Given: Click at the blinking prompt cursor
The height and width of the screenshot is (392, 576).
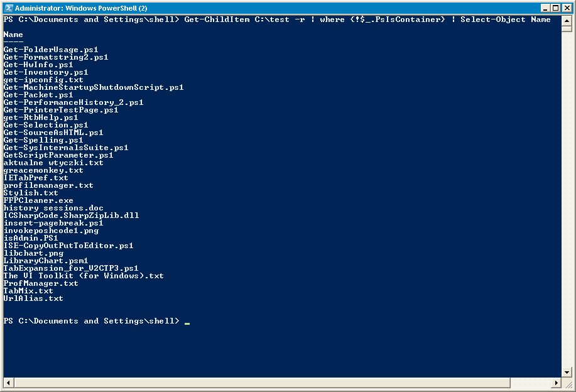Looking at the screenshot, I should (187, 324).
